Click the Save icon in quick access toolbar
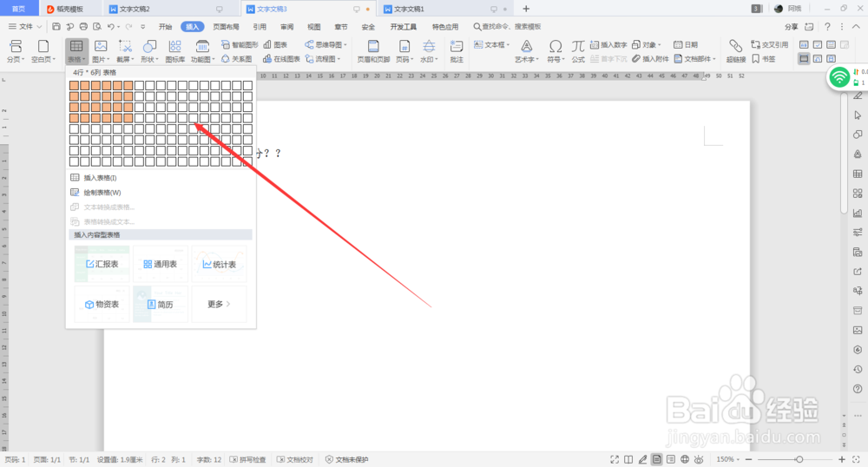Image resolution: width=868 pixels, height=467 pixels. pyautogui.click(x=56, y=27)
